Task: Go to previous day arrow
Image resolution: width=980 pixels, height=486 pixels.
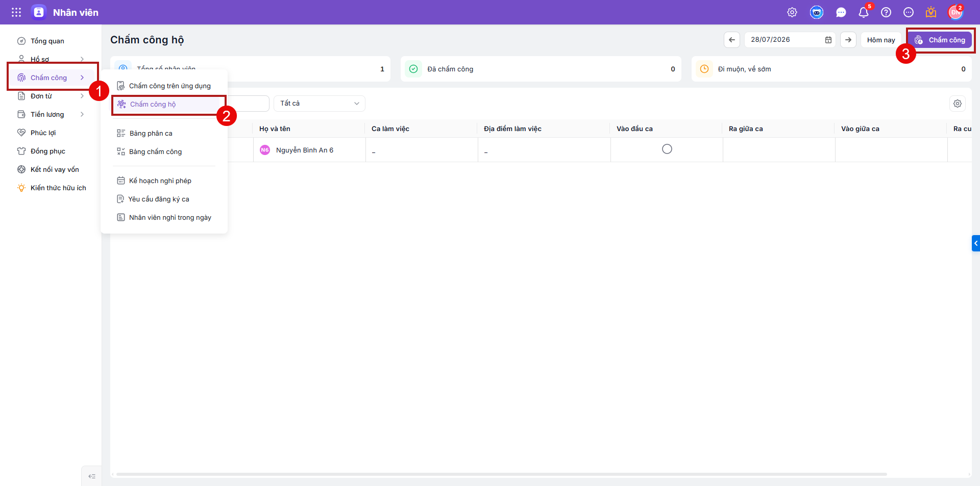Action: click(x=732, y=40)
